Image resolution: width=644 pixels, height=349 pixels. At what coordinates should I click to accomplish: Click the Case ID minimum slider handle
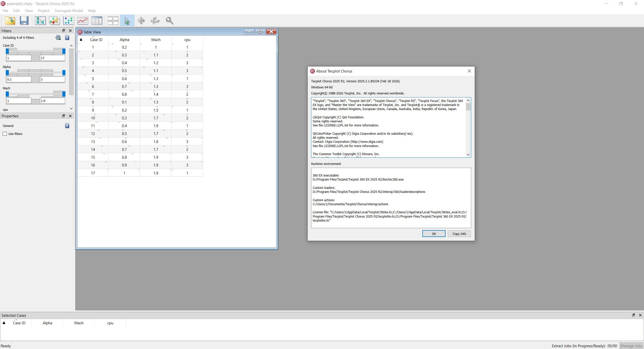click(7, 51)
